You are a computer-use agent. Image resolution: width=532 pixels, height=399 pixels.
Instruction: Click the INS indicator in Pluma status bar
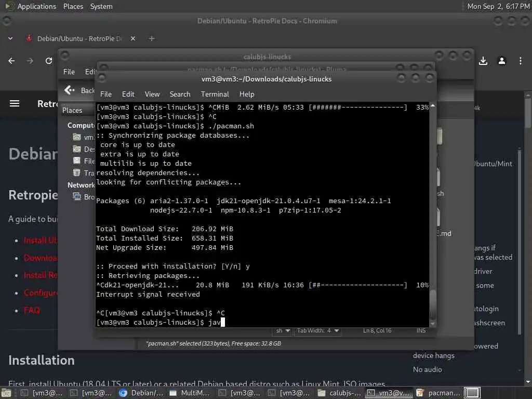pos(421,330)
